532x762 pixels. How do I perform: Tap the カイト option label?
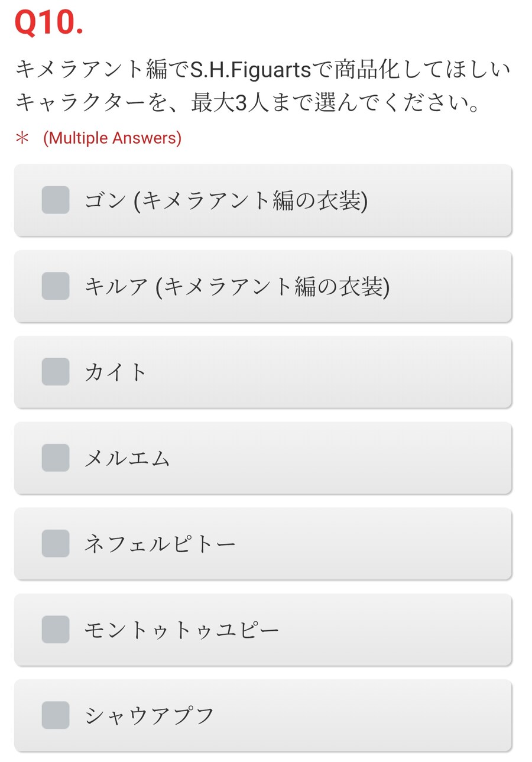(x=116, y=372)
